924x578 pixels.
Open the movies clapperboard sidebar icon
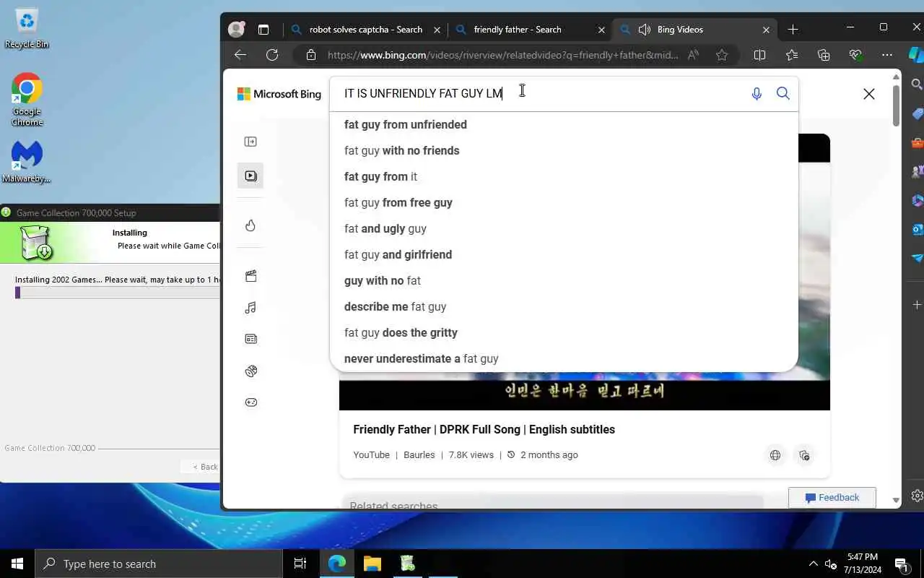250,276
